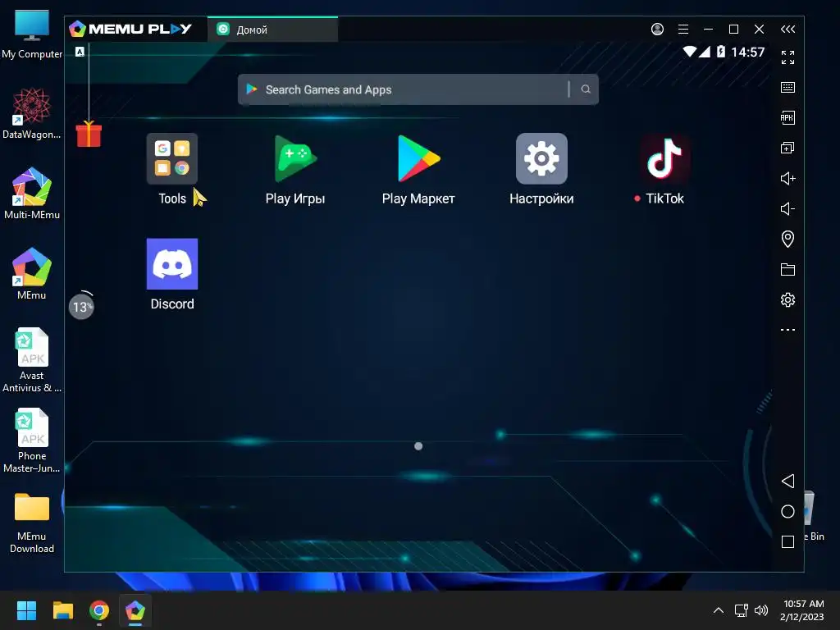Open Google Chrome from taskbar
This screenshot has width=840, height=630.
coord(99,610)
